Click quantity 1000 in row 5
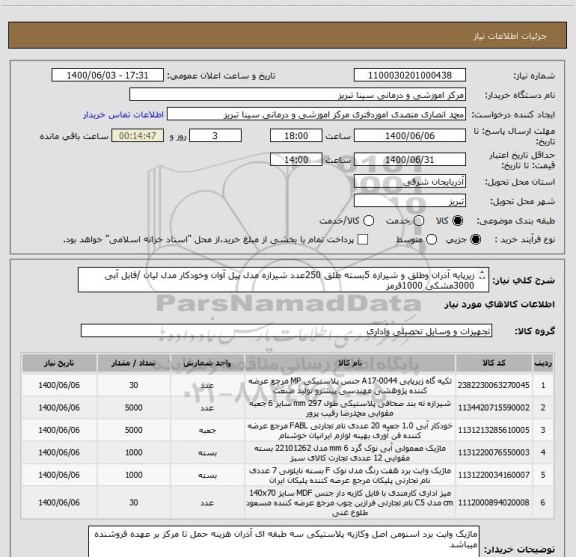The image size is (576, 557). click(134, 475)
